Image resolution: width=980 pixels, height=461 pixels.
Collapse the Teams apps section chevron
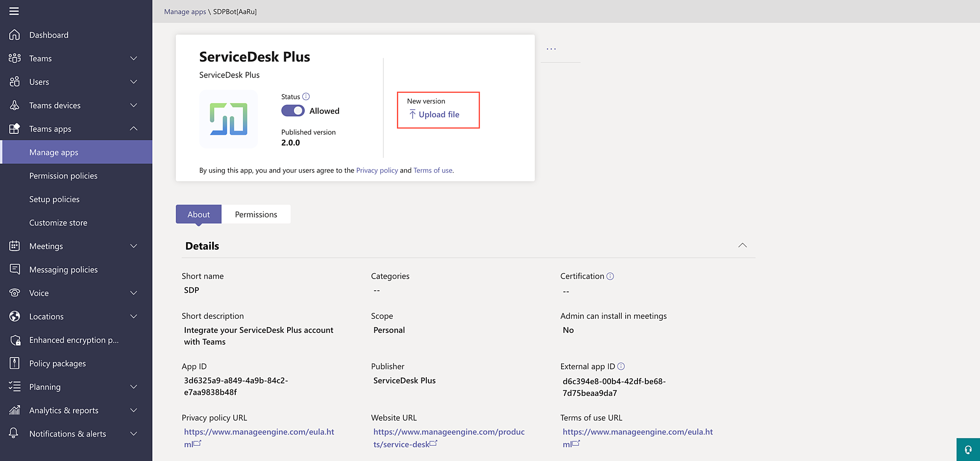(x=133, y=128)
